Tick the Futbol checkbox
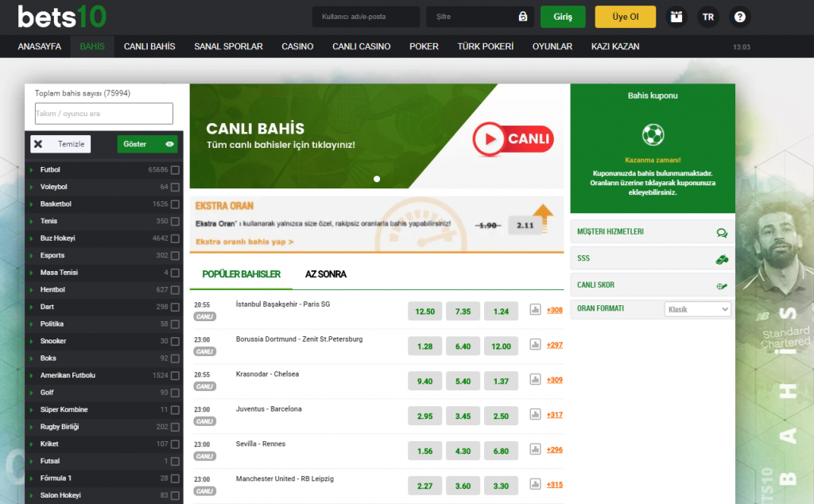The height and width of the screenshot is (504, 814). pos(175,170)
